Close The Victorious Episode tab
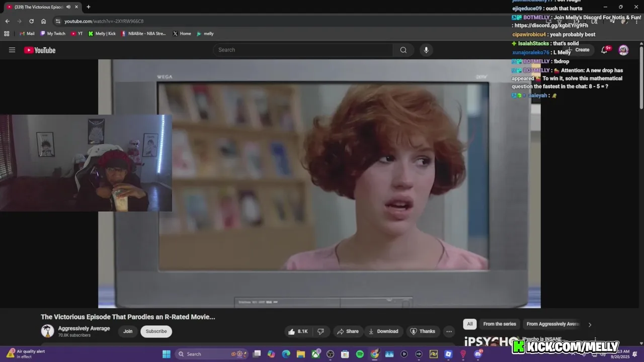The image size is (644, 362). point(76,7)
